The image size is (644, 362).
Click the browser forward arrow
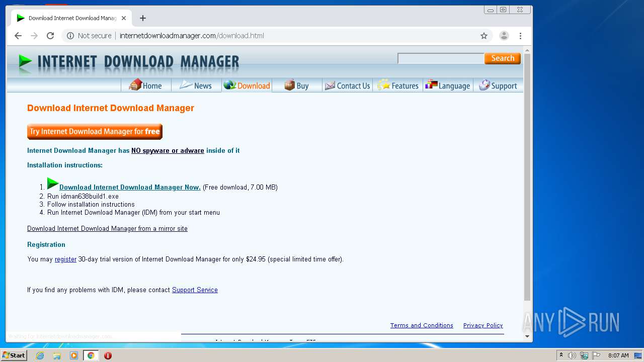[x=34, y=36]
